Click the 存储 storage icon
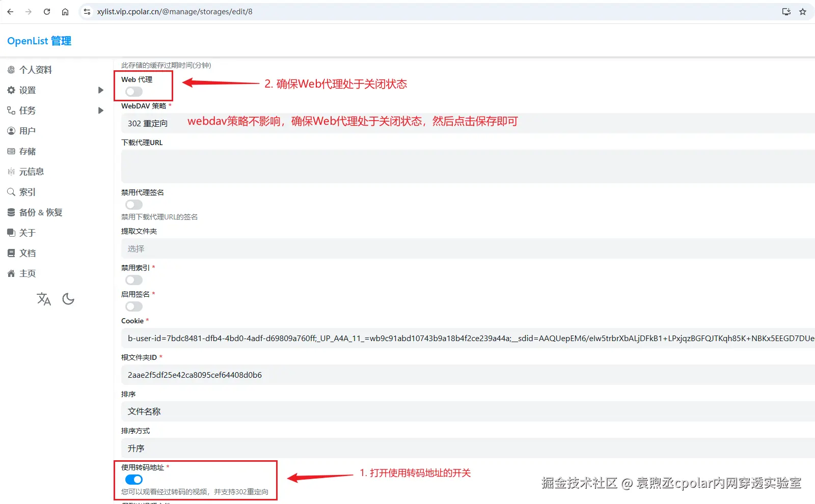 [11, 151]
